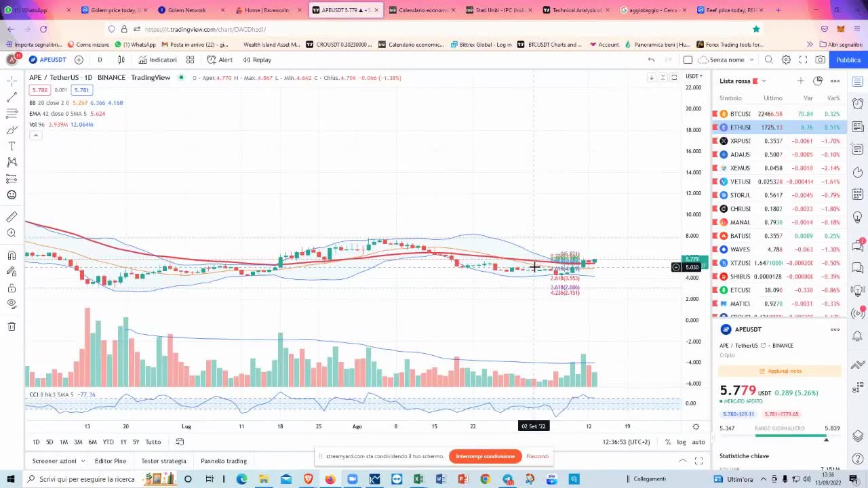Toggle lock all drawing tools
The height and width of the screenshot is (488, 868).
click(x=12, y=288)
